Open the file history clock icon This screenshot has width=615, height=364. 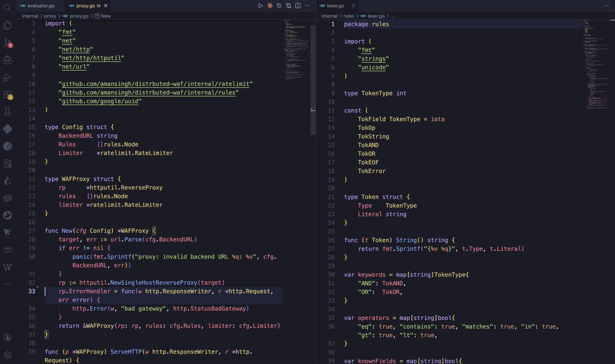(x=279, y=6)
